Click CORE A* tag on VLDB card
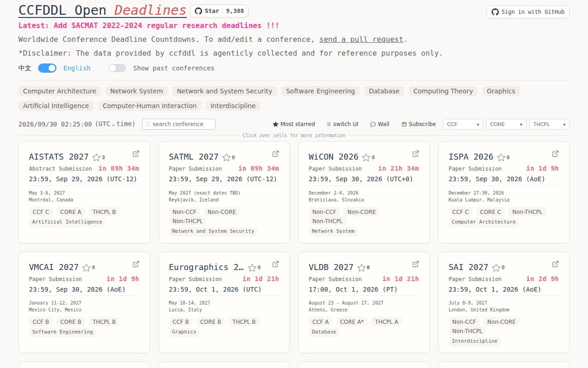Image resolution: width=588 pixels, height=368 pixels. [352, 322]
